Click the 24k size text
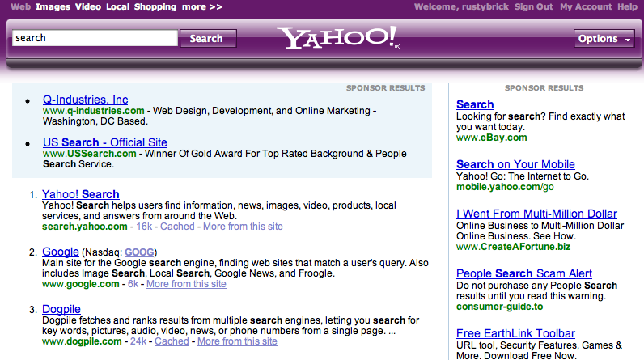The width and height of the screenshot is (644, 360). point(138,341)
